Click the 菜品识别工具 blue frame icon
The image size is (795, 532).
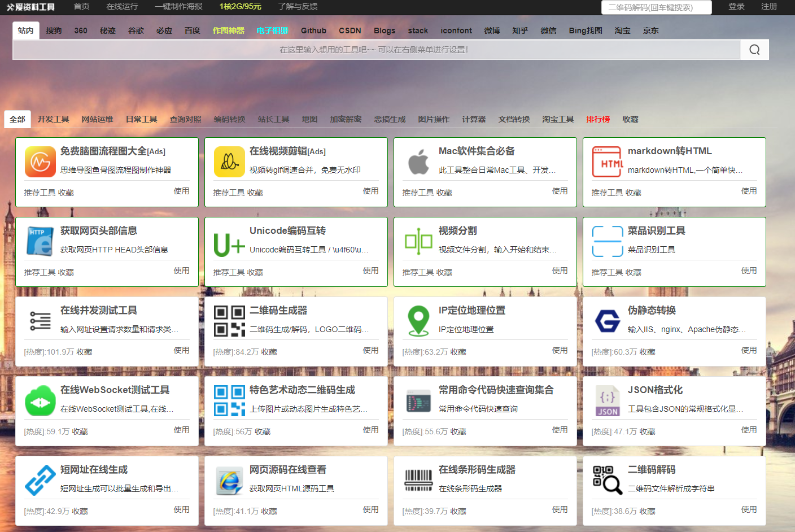608,241
